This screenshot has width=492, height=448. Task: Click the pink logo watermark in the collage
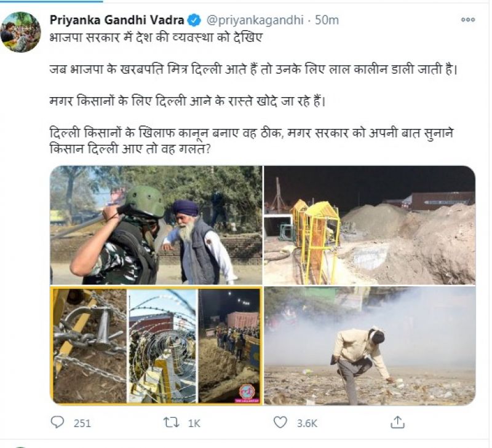pos(247,393)
